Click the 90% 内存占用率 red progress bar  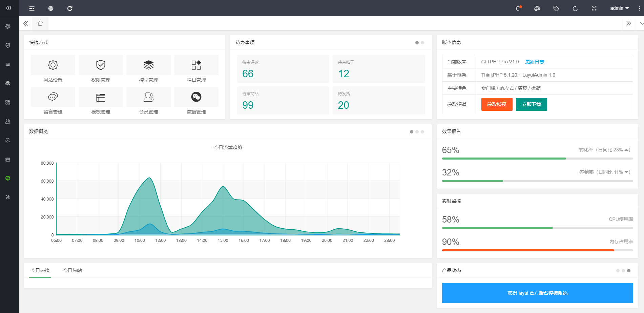click(537, 250)
